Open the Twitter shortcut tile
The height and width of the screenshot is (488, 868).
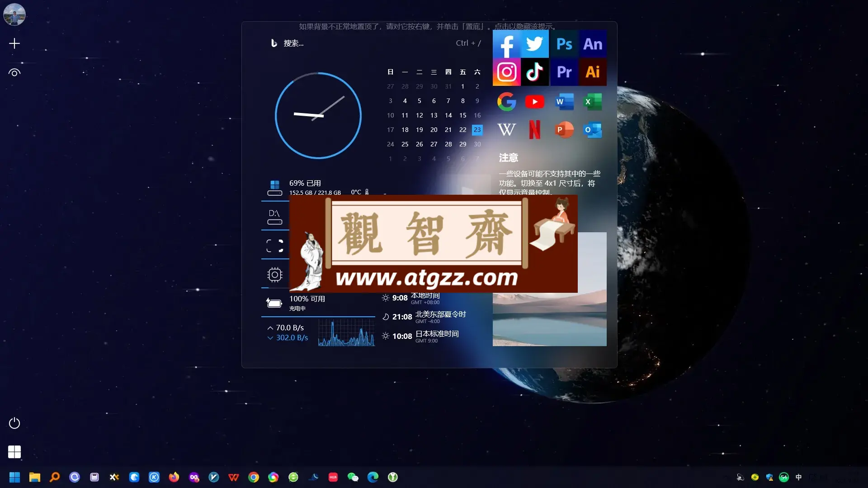pos(535,44)
